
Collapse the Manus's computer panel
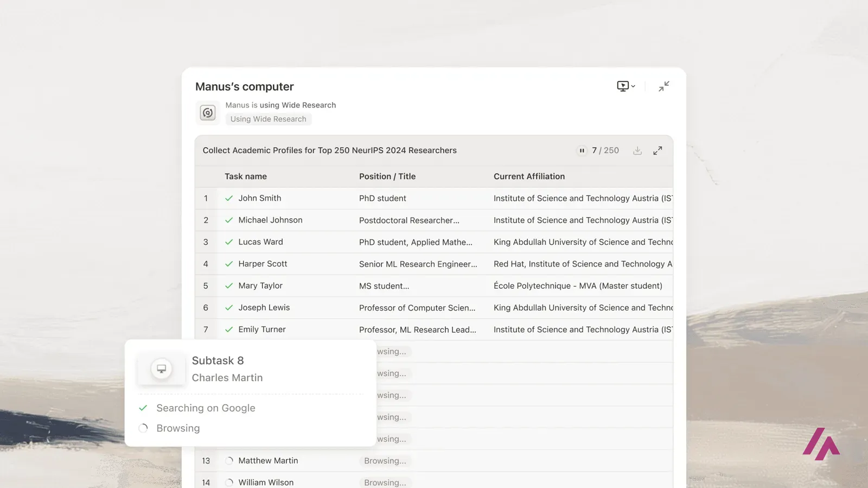[664, 86]
